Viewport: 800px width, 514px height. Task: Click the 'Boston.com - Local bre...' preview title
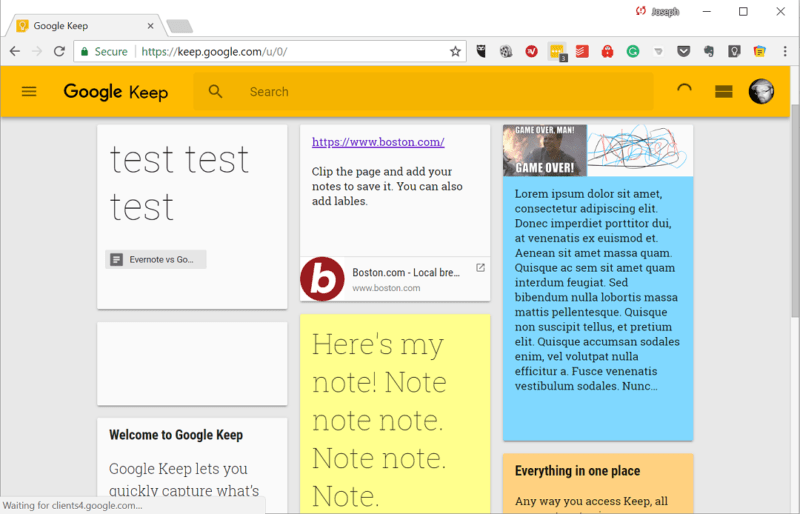click(x=406, y=273)
